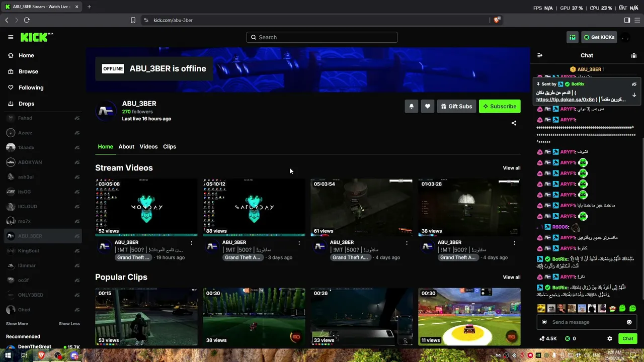The image size is (644, 362).
Task: Click the 4.5K channel points icon
Action: coord(547,339)
